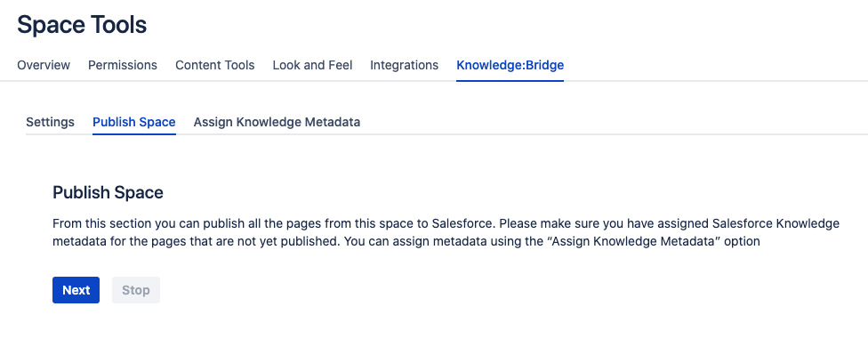
Task: Click the greyed-out Stop button
Action: (135, 290)
